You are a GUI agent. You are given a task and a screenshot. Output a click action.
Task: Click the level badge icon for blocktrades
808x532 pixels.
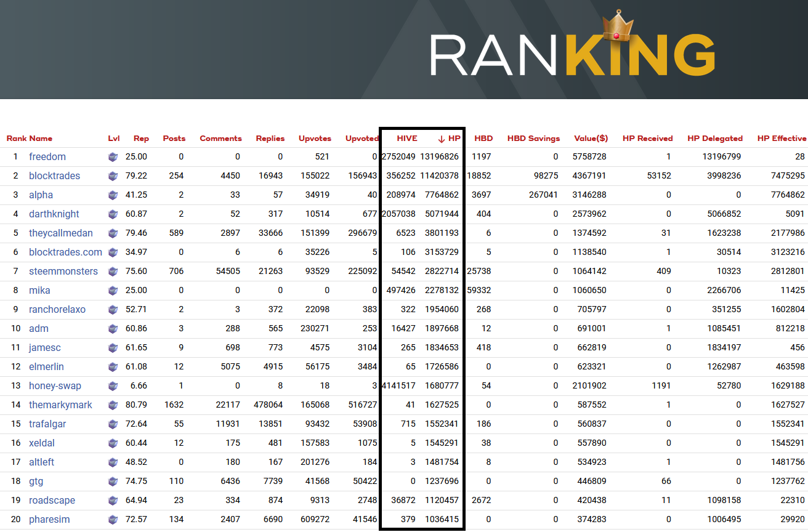[113, 176]
